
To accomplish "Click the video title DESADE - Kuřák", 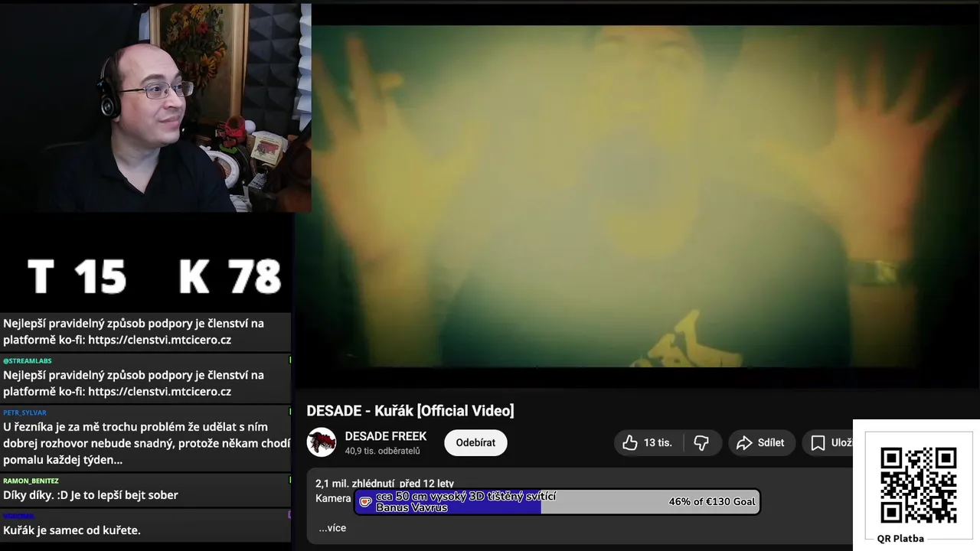I will 410,411.
